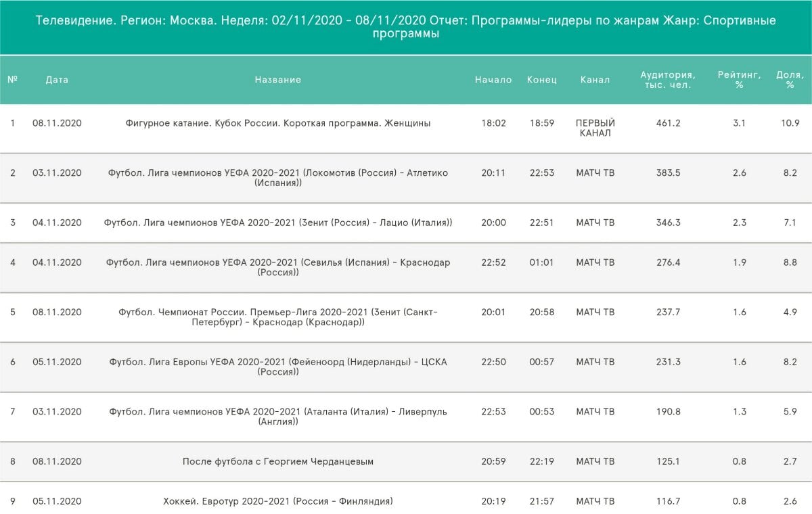Click start time 22:50

[493, 362]
